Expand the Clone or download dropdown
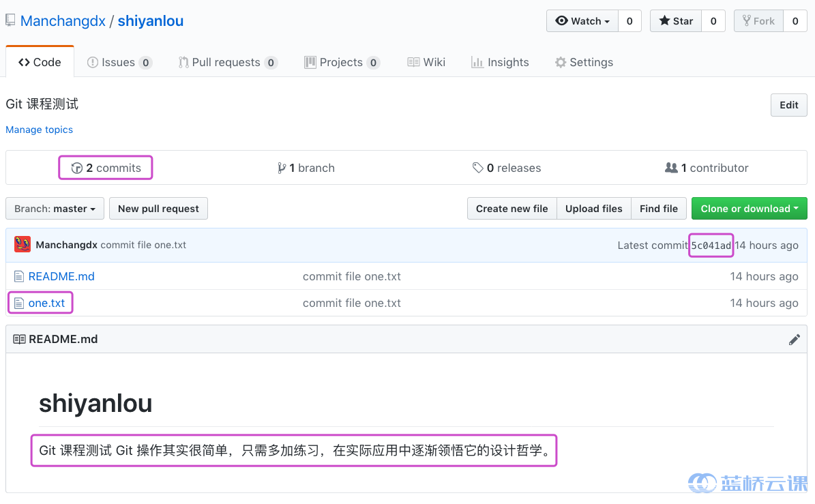815x504 pixels. (x=749, y=209)
